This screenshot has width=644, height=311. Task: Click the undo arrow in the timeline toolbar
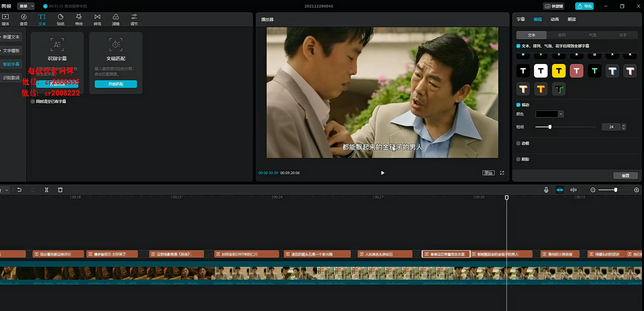tap(19, 190)
